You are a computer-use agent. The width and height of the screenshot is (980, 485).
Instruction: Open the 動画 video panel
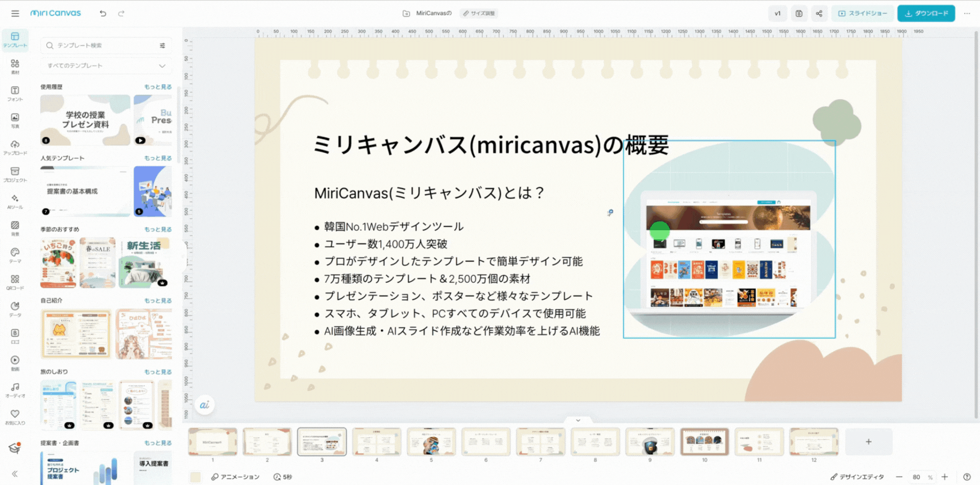click(15, 363)
